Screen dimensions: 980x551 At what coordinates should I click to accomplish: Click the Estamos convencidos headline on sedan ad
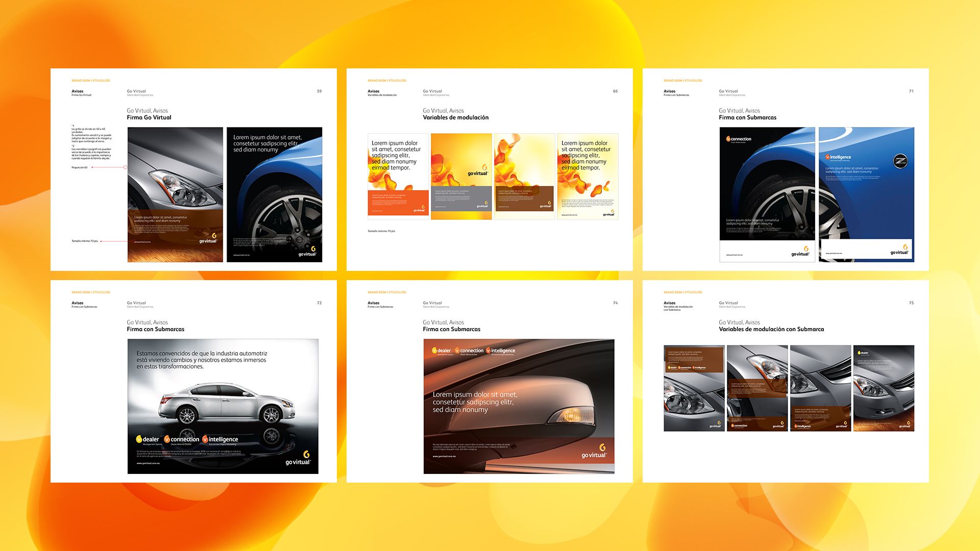(202, 360)
